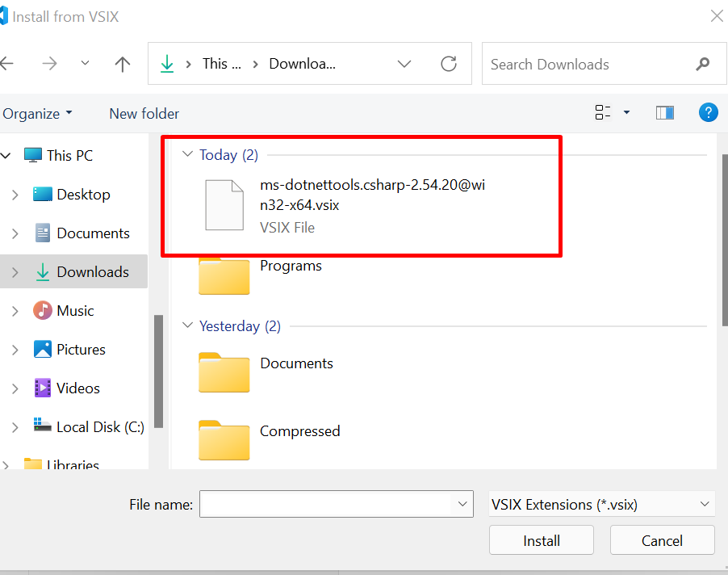
Task: Click the green download icon in address bar
Action: tap(167, 64)
